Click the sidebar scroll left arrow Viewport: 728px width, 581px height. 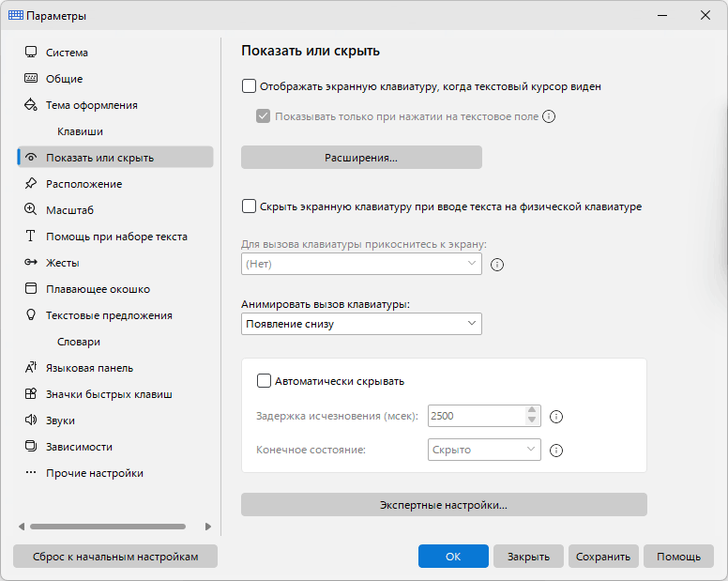pos(22,527)
